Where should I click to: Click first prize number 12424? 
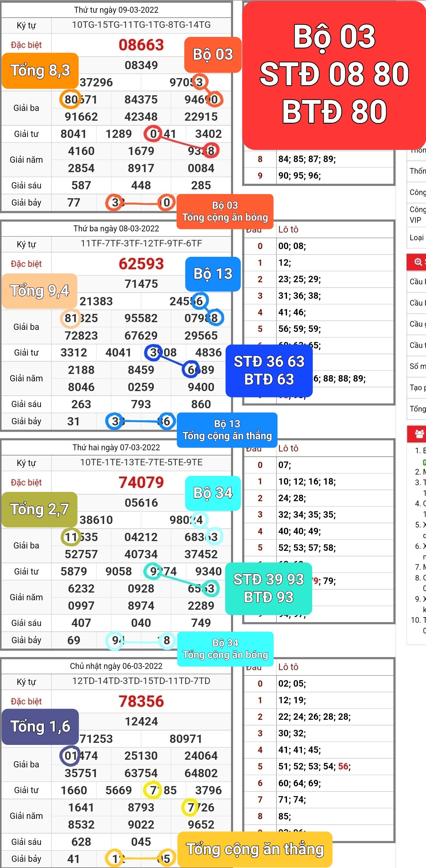point(141,722)
